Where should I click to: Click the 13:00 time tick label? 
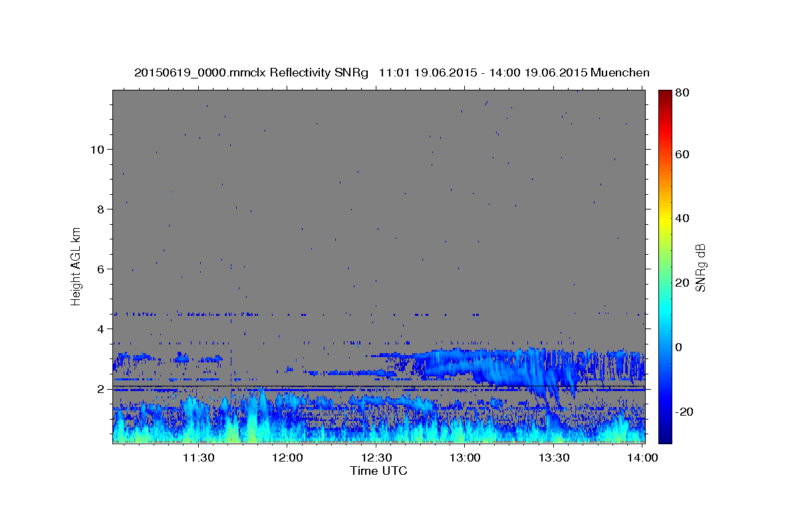coord(465,458)
